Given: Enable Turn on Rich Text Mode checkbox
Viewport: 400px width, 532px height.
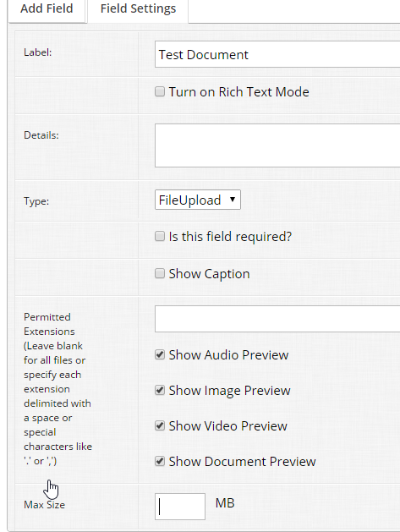Looking at the screenshot, I should click(x=160, y=91).
